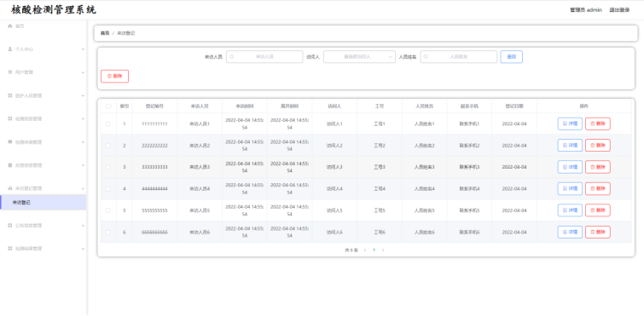The height and width of the screenshot is (316, 644).
Task: Click the blue 查询 search button
Action: [511, 57]
